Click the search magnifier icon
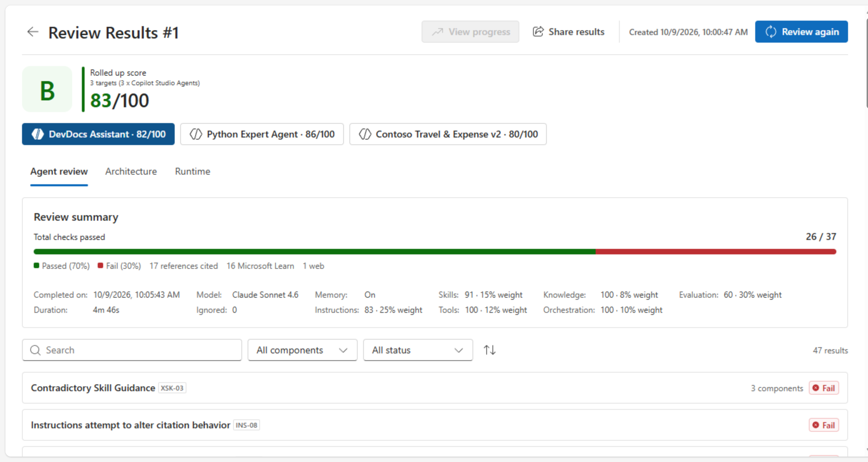Viewport: 868px width, 462px height. tap(35, 350)
